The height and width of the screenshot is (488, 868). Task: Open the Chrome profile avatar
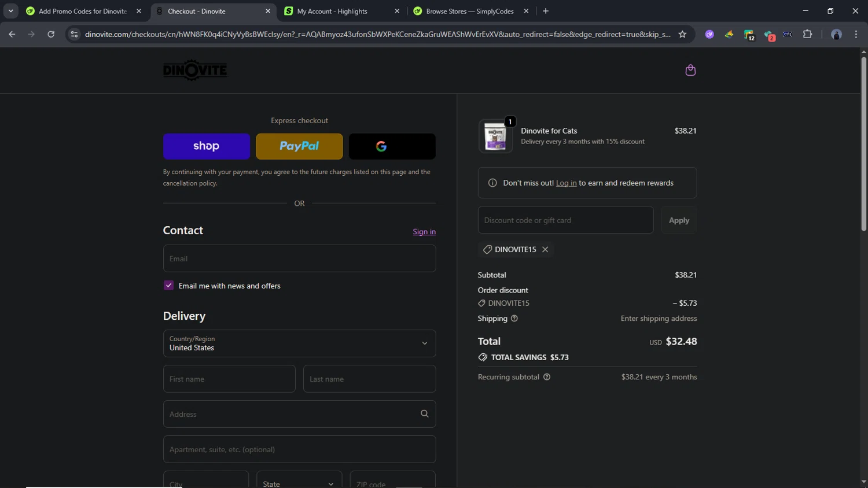coord(836,34)
